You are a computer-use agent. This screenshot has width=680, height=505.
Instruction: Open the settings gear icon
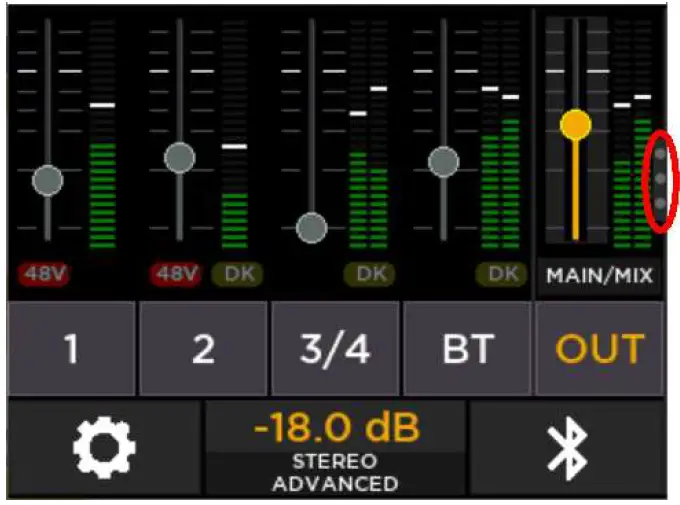click(104, 447)
